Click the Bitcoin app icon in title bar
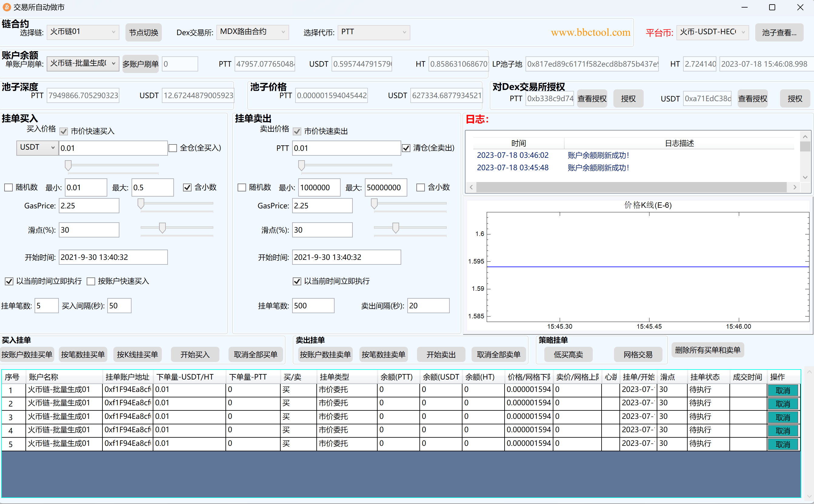The width and height of the screenshot is (814, 504). click(x=7, y=7)
